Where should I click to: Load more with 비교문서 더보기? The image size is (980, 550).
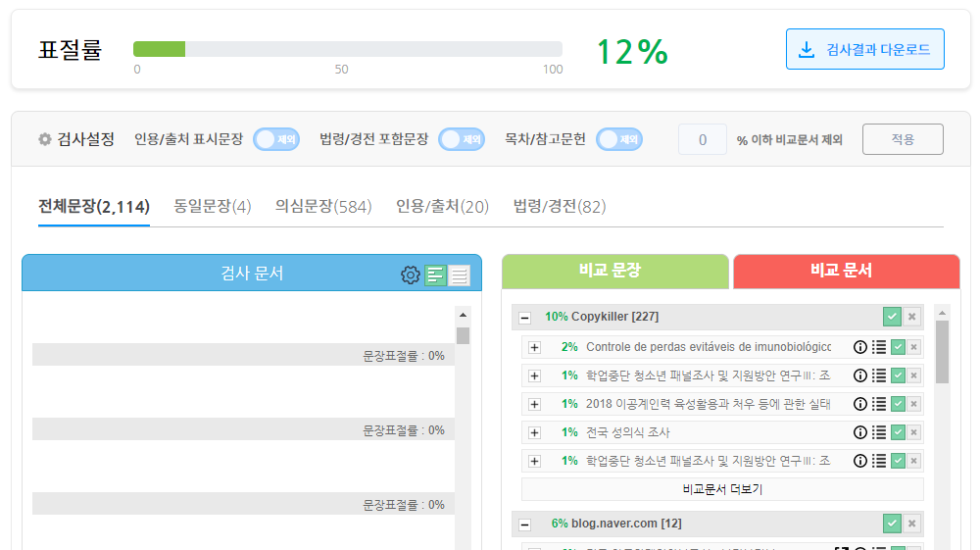(722, 489)
